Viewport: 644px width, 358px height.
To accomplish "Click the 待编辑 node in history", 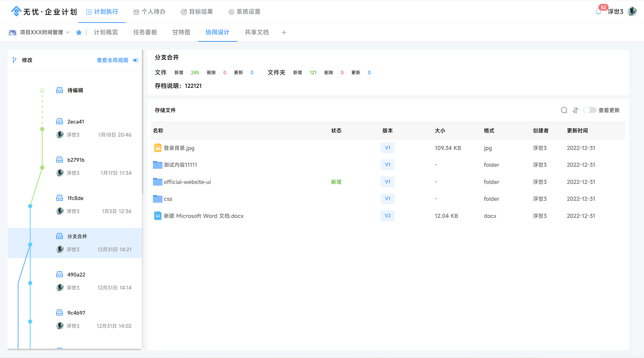I will (x=75, y=90).
